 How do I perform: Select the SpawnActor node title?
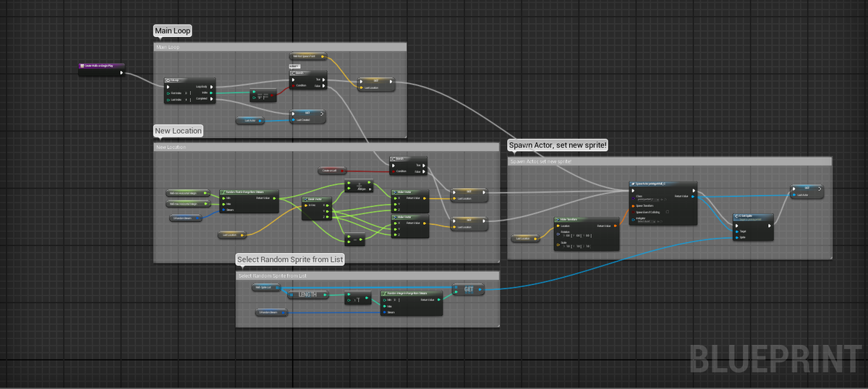[x=650, y=184]
